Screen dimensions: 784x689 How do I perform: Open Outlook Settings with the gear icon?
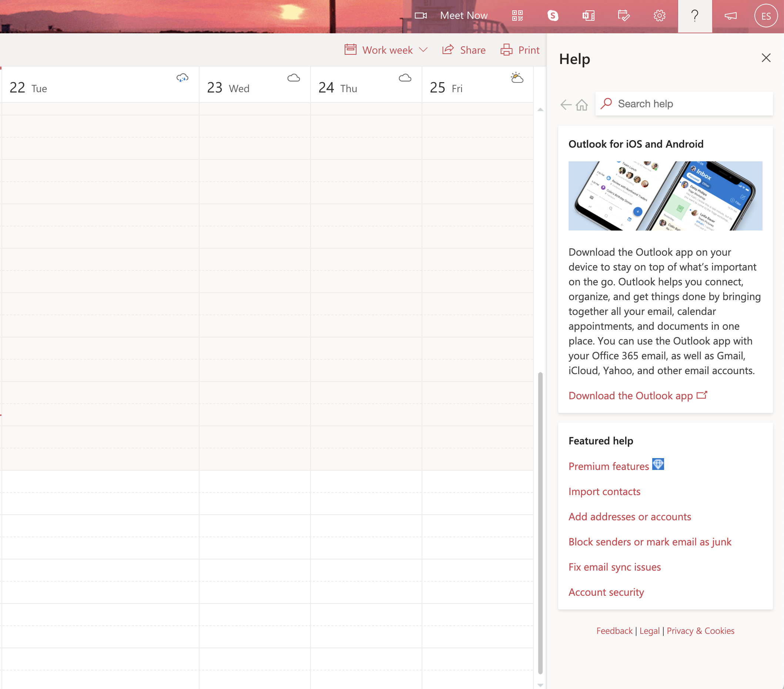[659, 16]
